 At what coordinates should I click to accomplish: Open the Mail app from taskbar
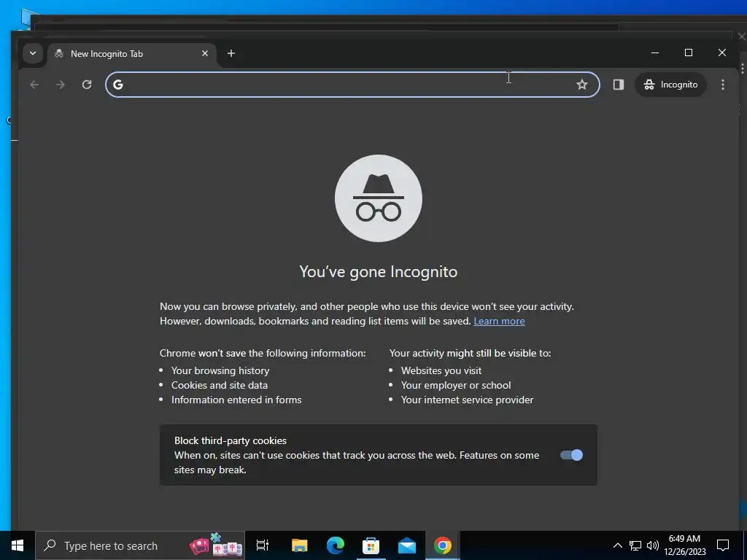pyautogui.click(x=407, y=545)
